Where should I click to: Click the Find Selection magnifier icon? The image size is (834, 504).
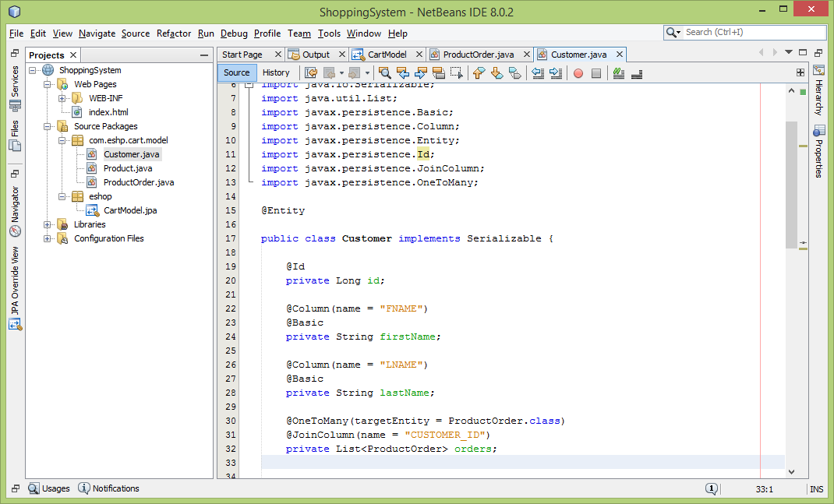click(x=385, y=73)
